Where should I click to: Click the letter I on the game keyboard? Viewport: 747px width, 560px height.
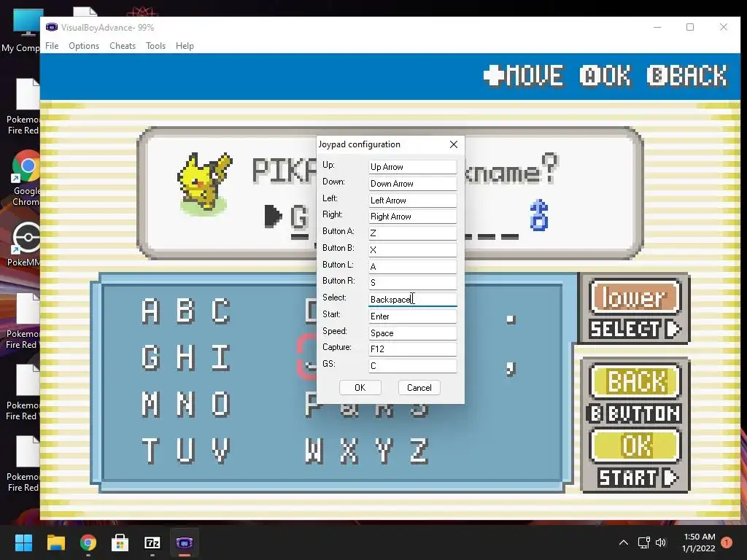pos(220,357)
